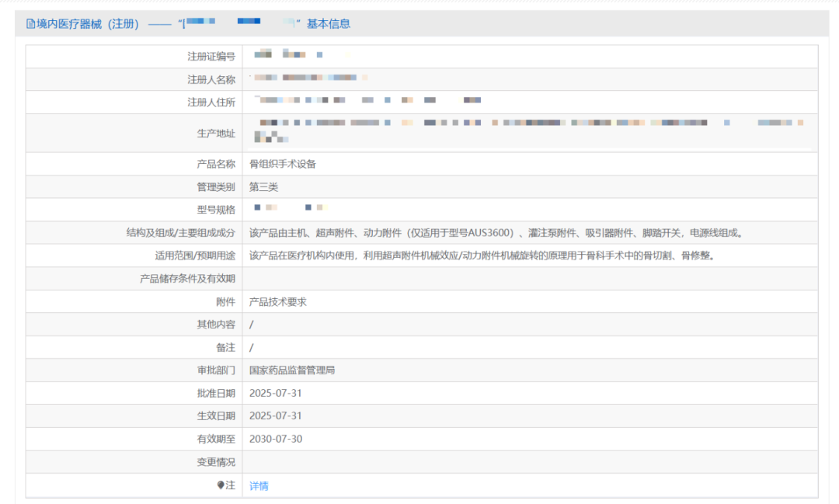Click the 生产地址 row label
Viewport: 839px width, 504px height.
tap(215, 134)
